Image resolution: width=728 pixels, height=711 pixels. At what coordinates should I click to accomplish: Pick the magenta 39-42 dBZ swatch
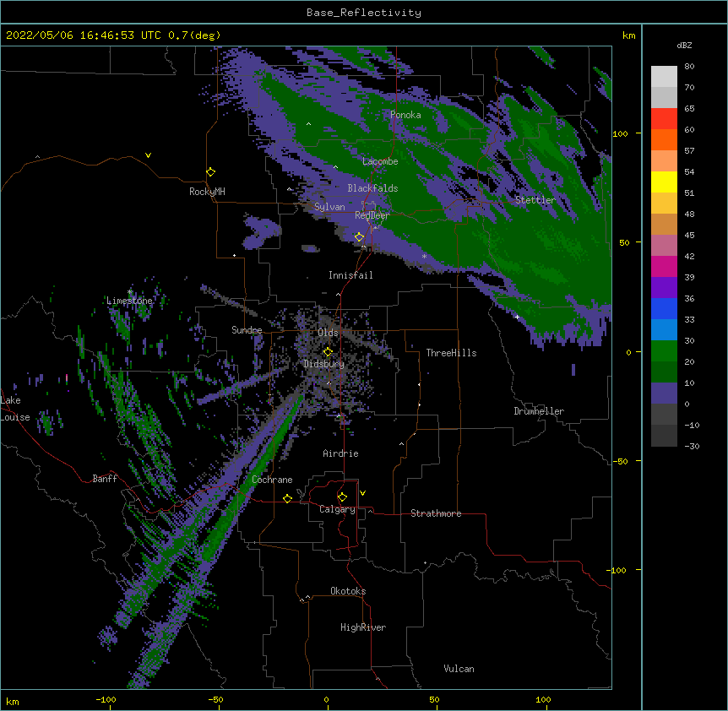[x=664, y=266]
